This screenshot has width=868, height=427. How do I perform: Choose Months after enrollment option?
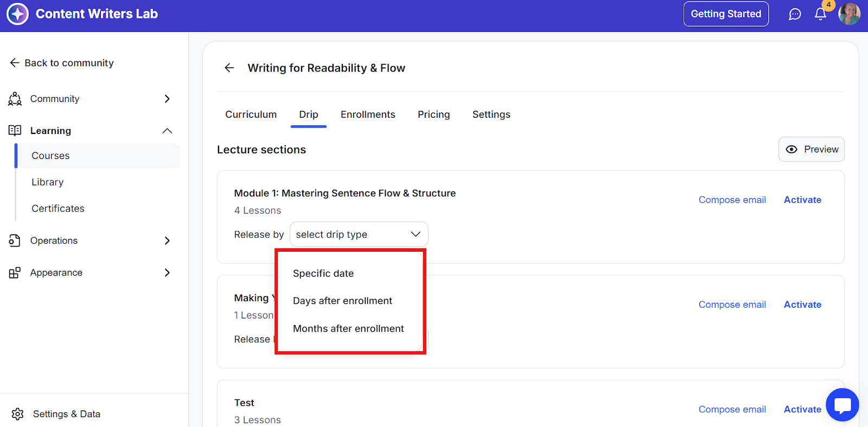pos(349,328)
